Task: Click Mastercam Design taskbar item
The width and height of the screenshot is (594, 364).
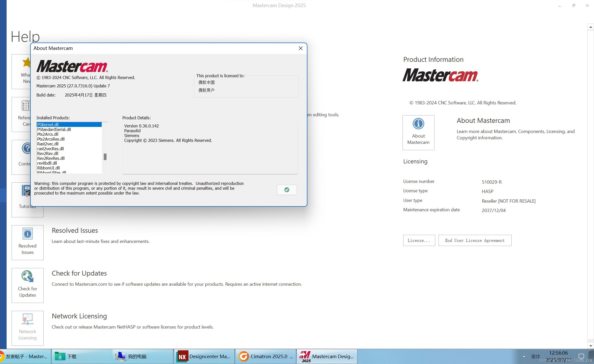Action: coord(327,356)
